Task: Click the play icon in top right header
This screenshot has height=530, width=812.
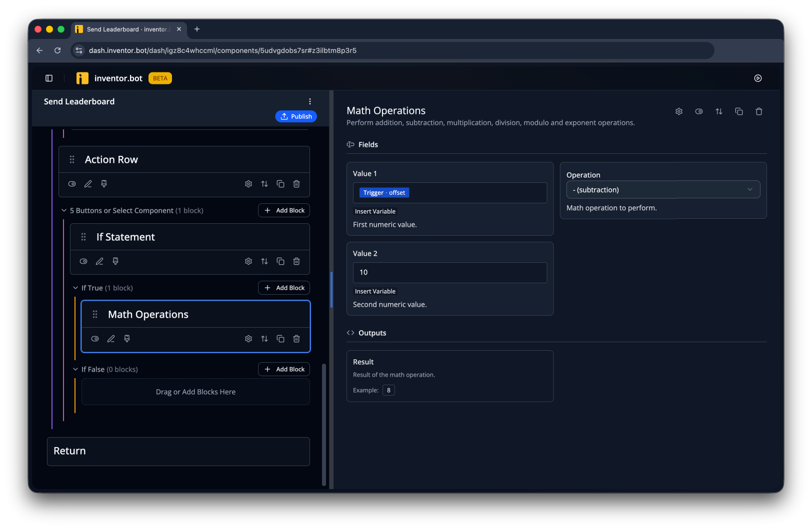Action: coord(758,78)
